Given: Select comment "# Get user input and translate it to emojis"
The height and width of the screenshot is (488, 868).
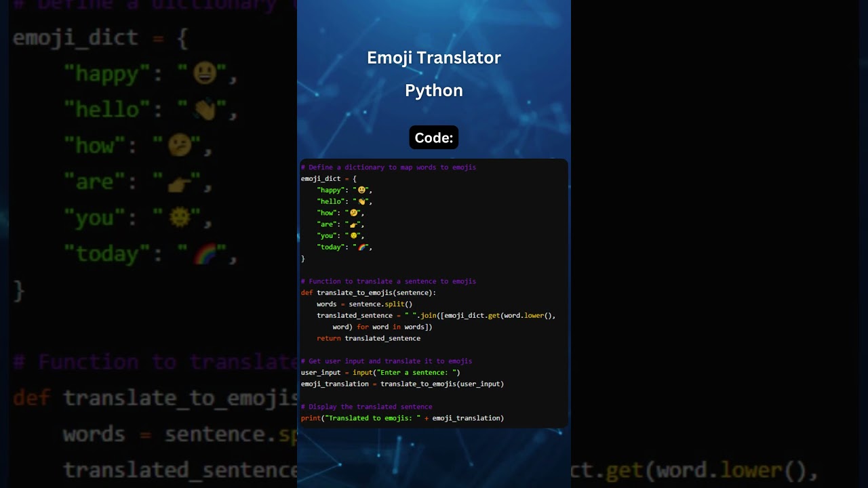Looking at the screenshot, I should 387,361.
